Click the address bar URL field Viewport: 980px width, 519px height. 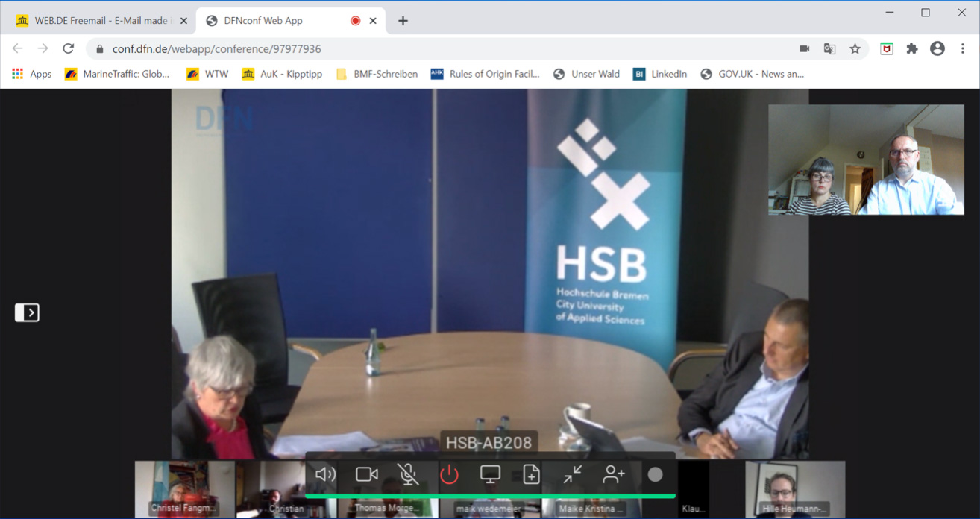coord(477,49)
